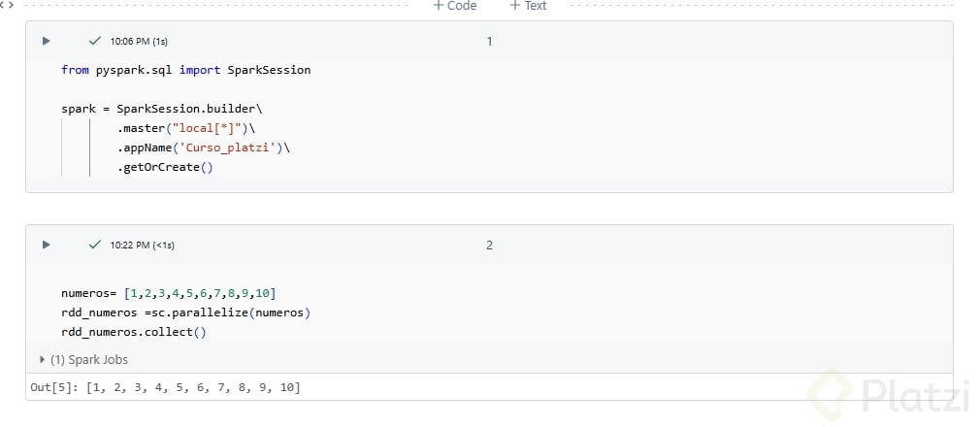Select cell number 1 label
This screenshot has width=980, height=427.
pyautogui.click(x=489, y=41)
